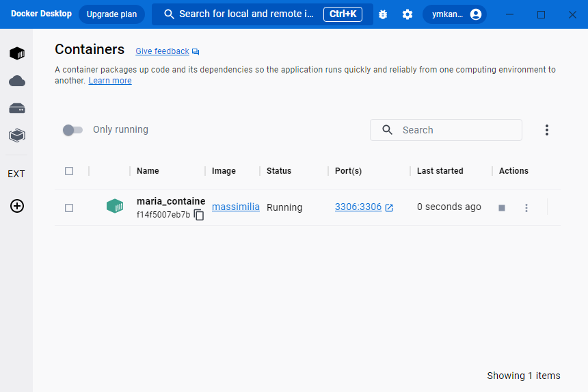Screen dimensions: 588x392
Task: Click the feedback speech bubble icon
Action: click(196, 51)
